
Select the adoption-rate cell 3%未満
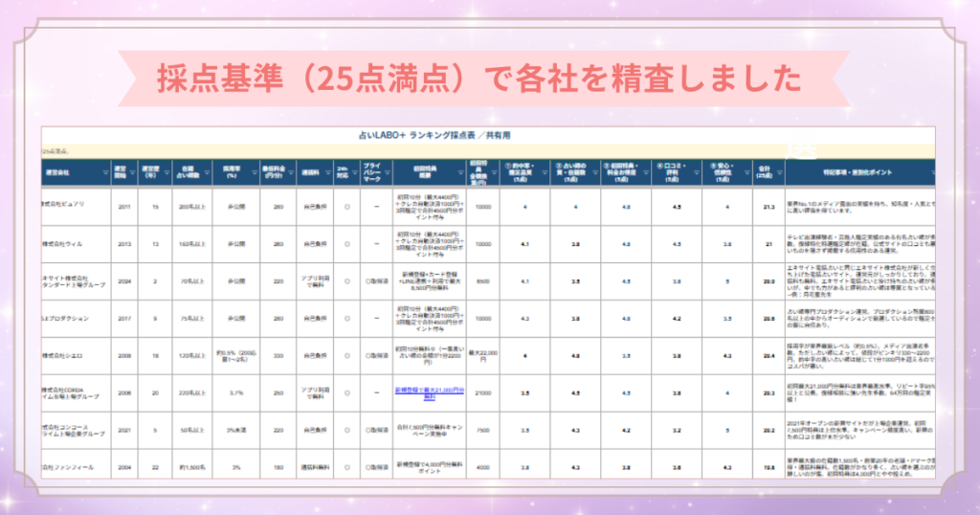(x=236, y=430)
